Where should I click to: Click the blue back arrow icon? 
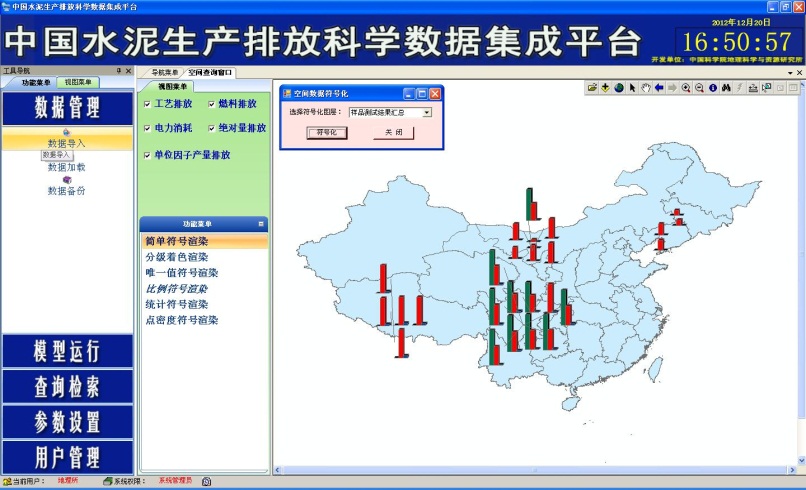(659, 89)
